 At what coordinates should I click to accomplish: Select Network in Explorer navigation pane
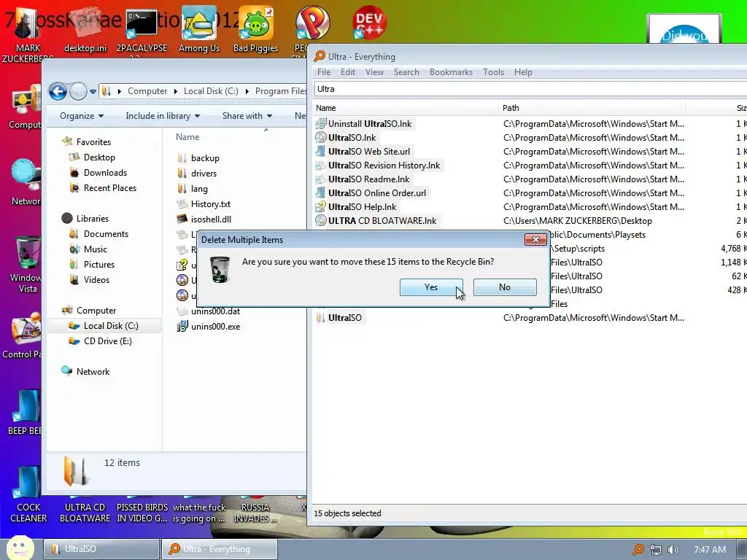click(x=93, y=371)
